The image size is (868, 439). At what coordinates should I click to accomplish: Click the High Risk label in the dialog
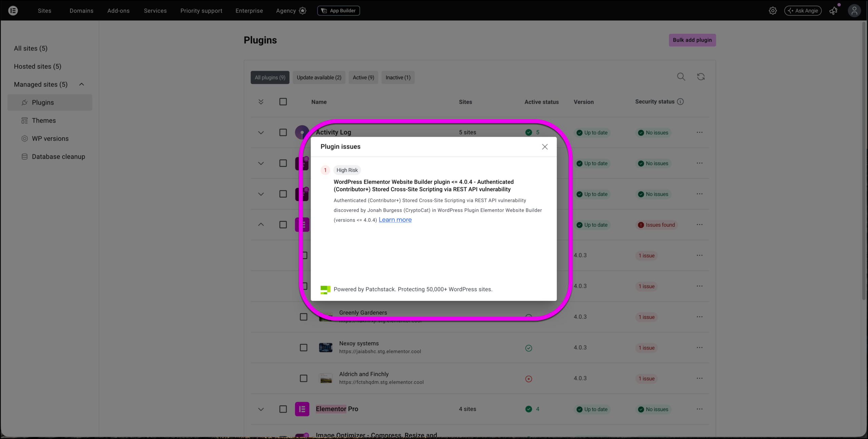pyautogui.click(x=347, y=170)
